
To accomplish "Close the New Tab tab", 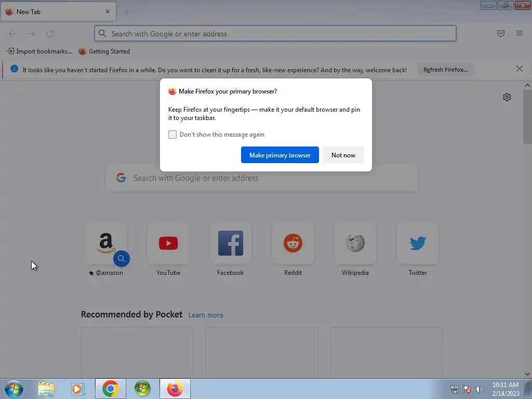I will tap(108, 11).
